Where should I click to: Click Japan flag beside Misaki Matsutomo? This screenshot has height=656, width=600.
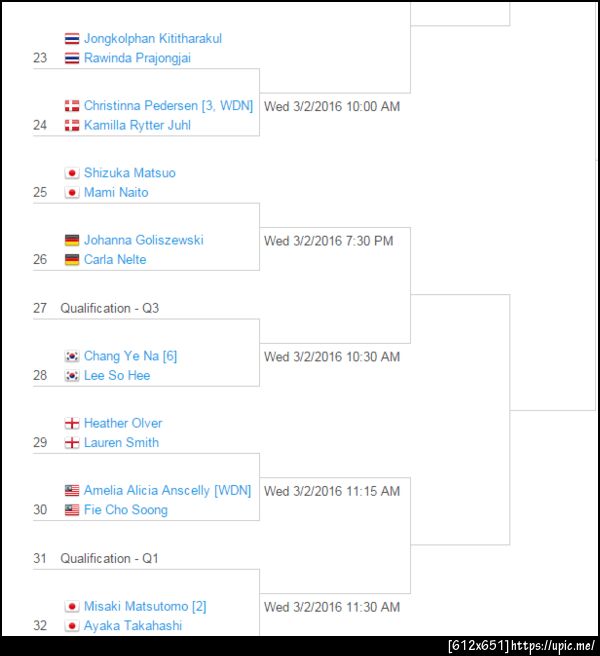coord(72,606)
